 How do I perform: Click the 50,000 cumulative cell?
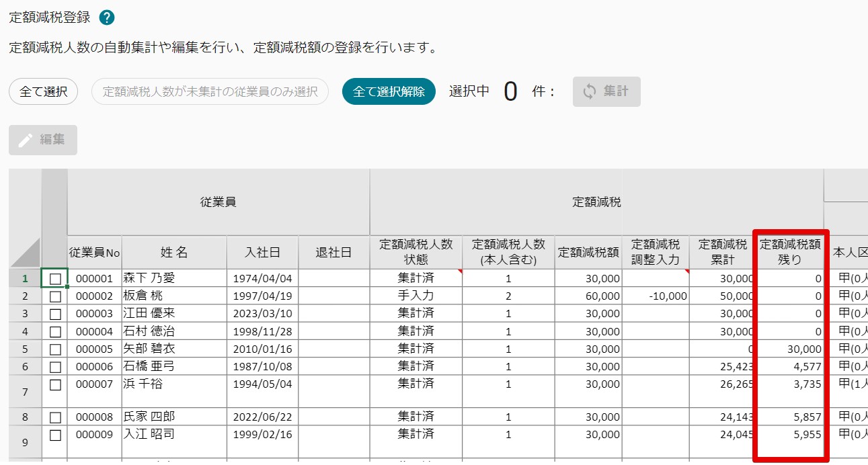pos(723,296)
